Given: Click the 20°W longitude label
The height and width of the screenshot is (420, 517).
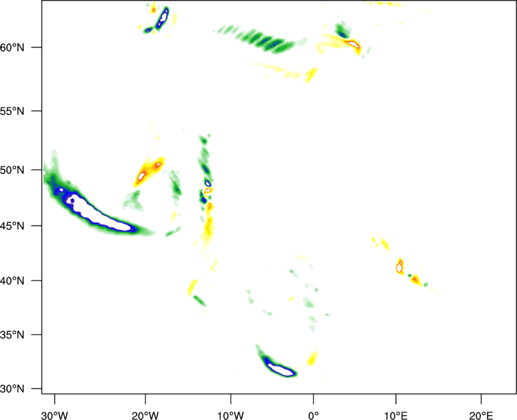Looking at the screenshot, I should (x=145, y=415).
